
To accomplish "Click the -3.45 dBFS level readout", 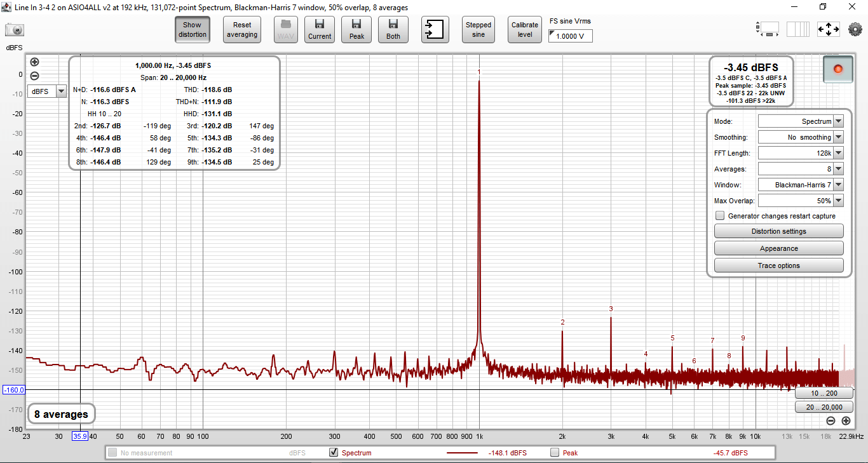I will [x=750, y=67].
